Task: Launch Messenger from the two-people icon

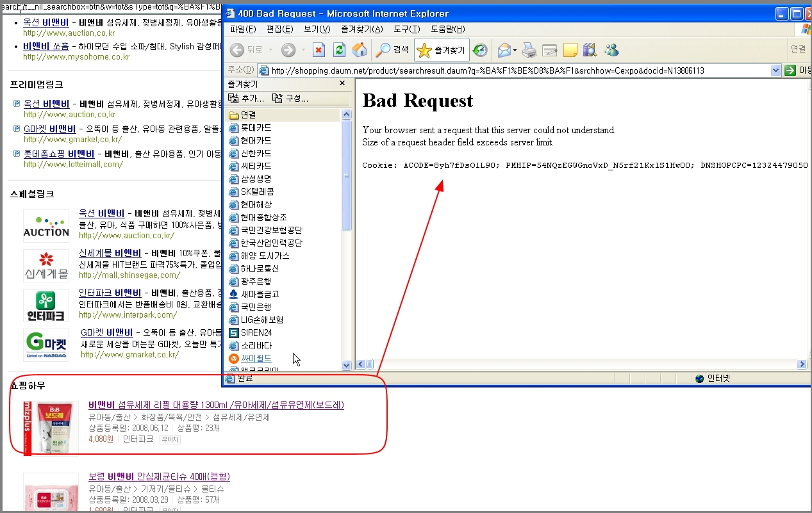Action: (x=611, y=50)
